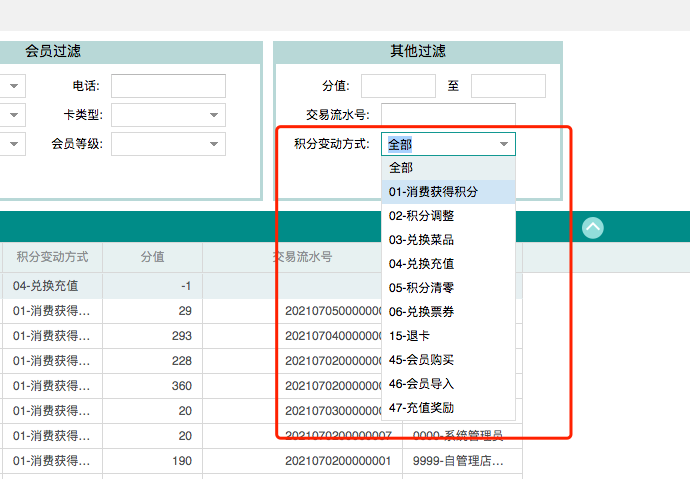This screenshot has width=690, height=479.
Task: Focus the 分值 minimum input box
Action: coord(398,86)
